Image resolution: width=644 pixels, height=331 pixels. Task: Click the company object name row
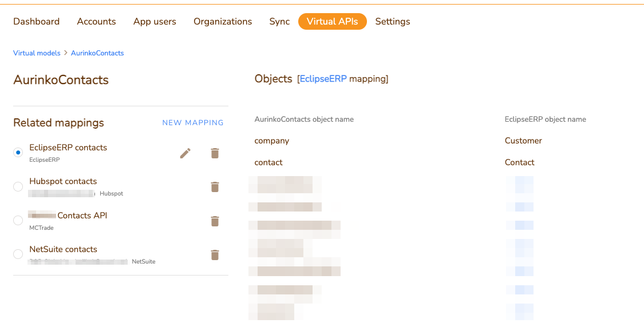coord(272,141)
